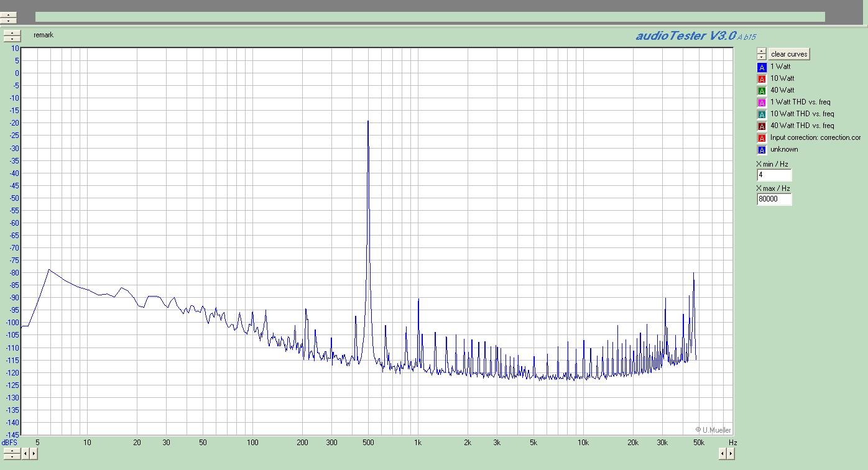This screenshot has height=470, width=868.
Task: Click the 500 frequency axis label
Action: [368, 443]
